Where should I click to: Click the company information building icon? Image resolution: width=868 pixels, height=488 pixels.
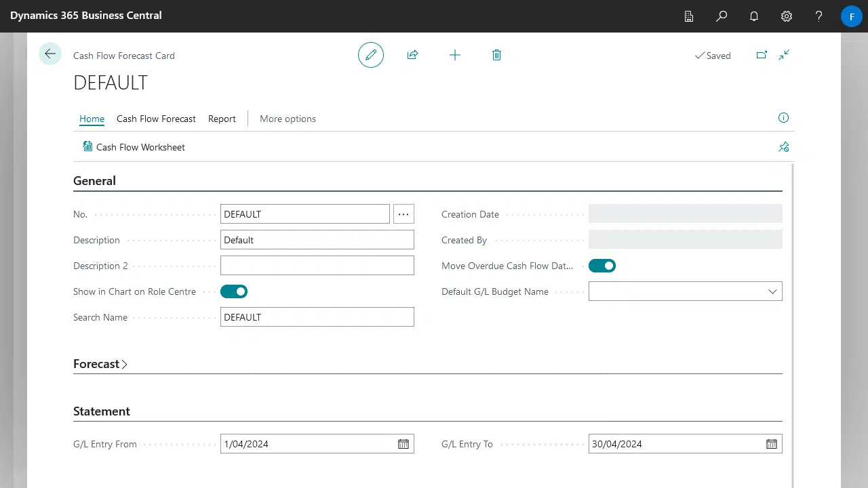[689, 16]
